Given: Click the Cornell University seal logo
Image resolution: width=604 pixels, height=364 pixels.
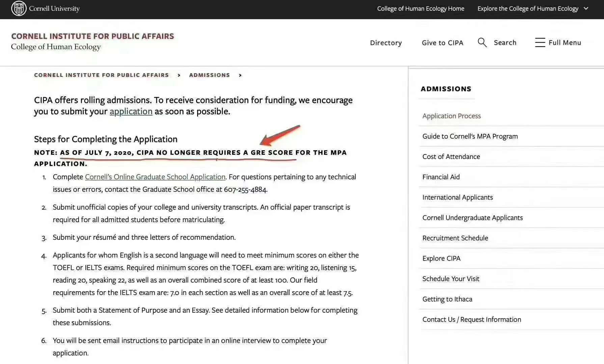Looking at the screenshot, I should (x=19, y=8).
